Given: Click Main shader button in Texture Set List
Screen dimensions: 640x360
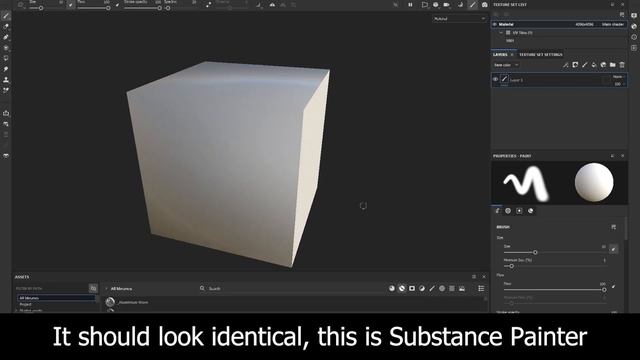Looking at the screenshot, I should pyautogui.click(x=613, y=24).
